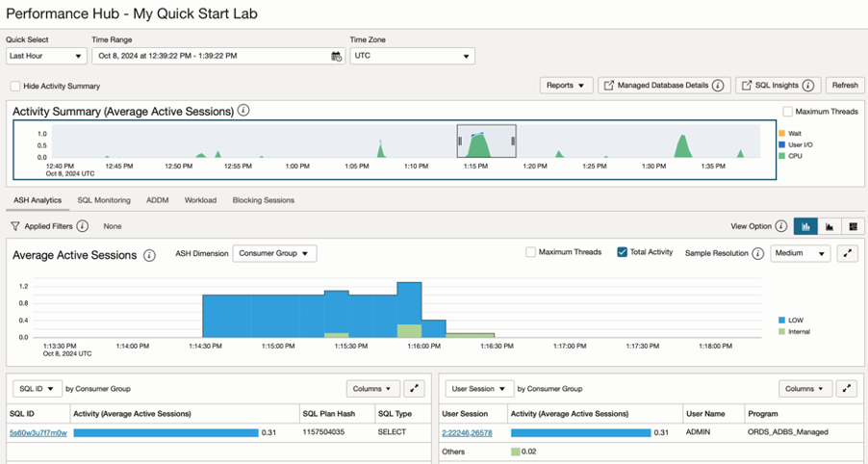This screenshot has width=868, height=464.
Task: Click info icon beside Activity Summary title
Action: pyautogui.click(x=243, y=111)
